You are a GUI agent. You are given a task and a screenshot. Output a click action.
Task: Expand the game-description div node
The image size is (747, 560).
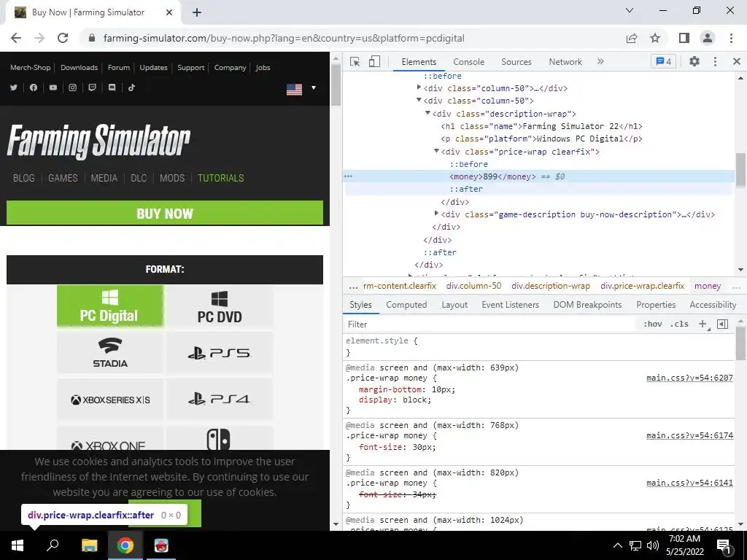pos(436,214)
